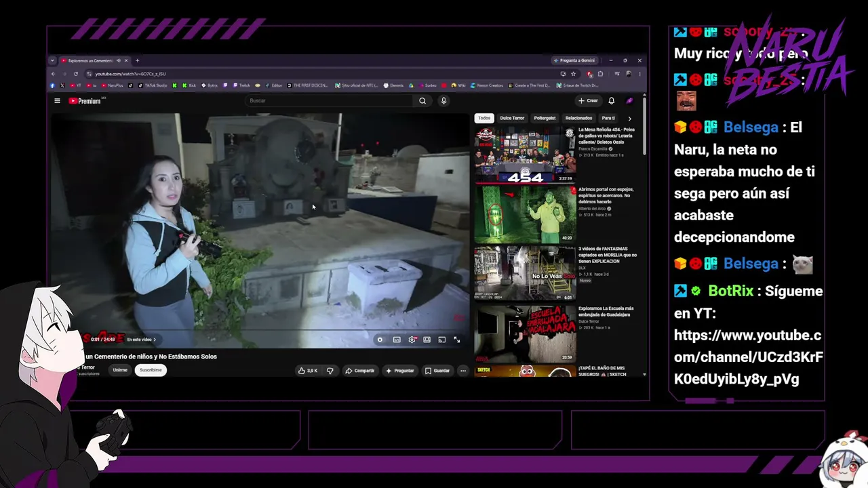868x488 pixels.
Task: Open 'Escuela embrujada de Guadalajara' thumbnail
Action: pyautogui.click(x=525, y=333)
